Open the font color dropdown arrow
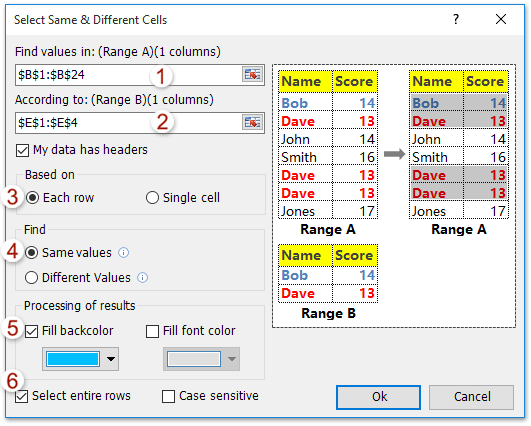 click(x=232, y=359)
